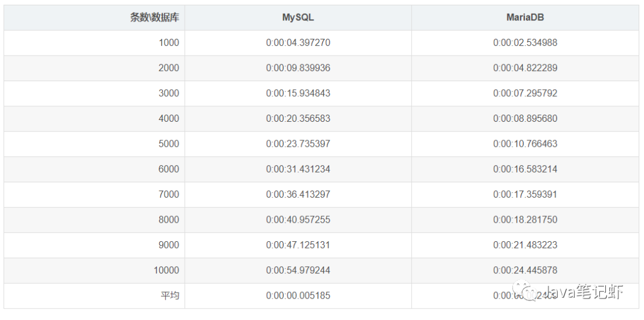Click the 2000 row label
The height and width of the screenshot is (320, 644).
coord(169,68)
